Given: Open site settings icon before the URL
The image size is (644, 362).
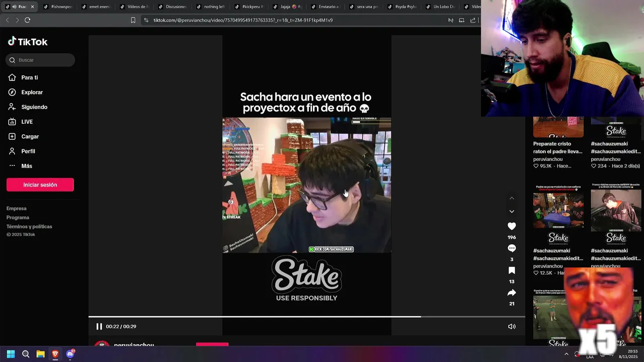Looking at the screenshot, I should click(x=146, y=20).
